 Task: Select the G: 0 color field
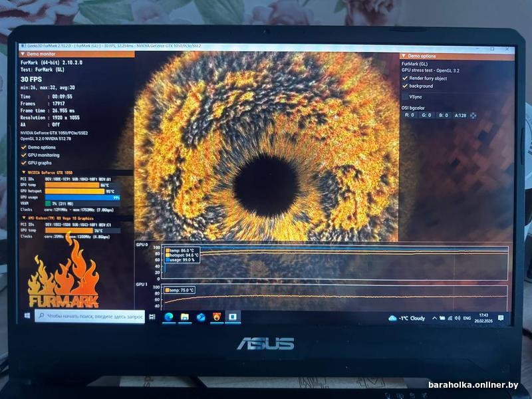426,115
